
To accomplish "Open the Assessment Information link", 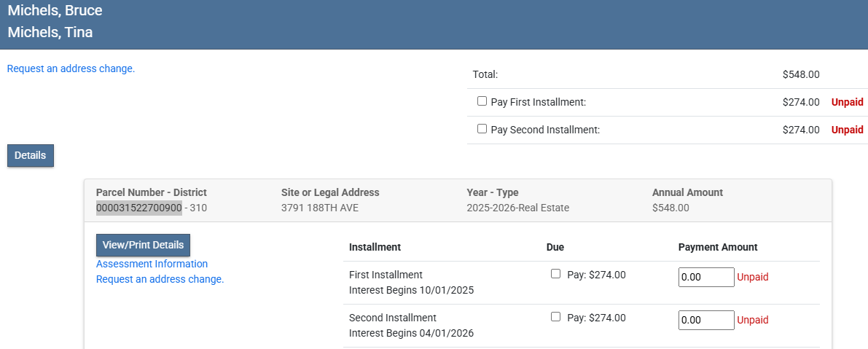I will point(152,264).
